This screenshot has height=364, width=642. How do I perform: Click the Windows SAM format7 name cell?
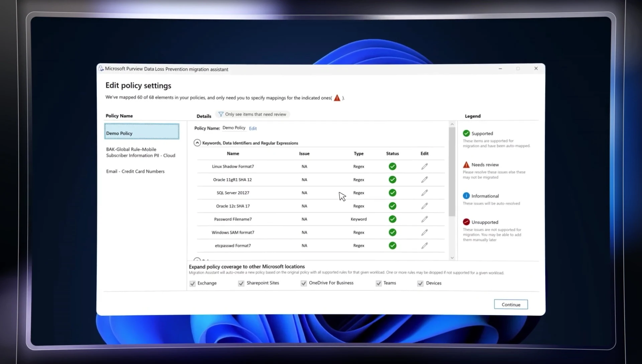tap(233, 232)
